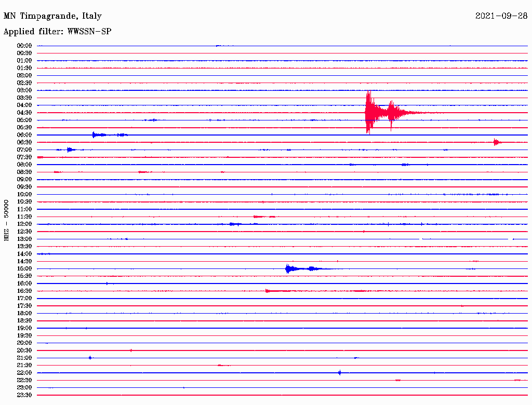Screen dimensions: 532x405
Task: Click the red signal onset on the 16:30 trace
Action: [x=267, y=291]
